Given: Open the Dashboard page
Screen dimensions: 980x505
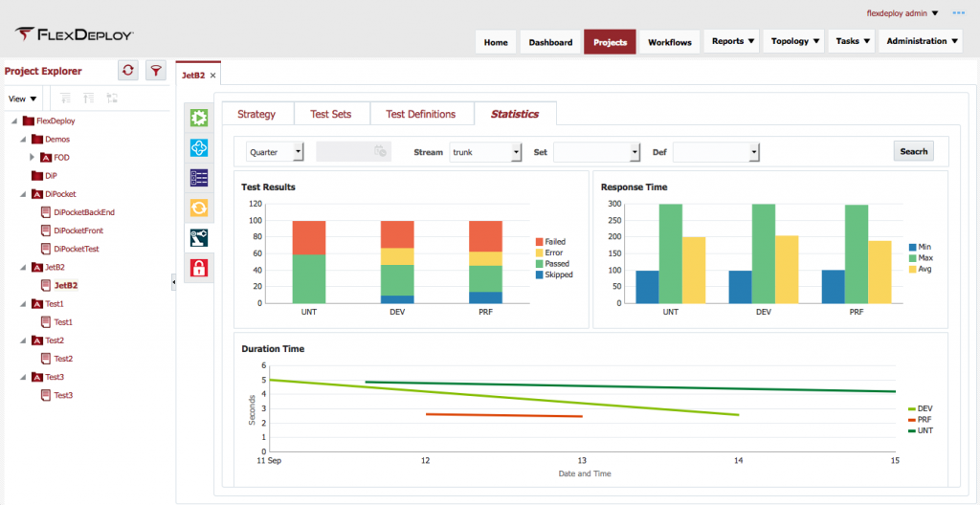Looking at the screenshot, I should point(550,42).
